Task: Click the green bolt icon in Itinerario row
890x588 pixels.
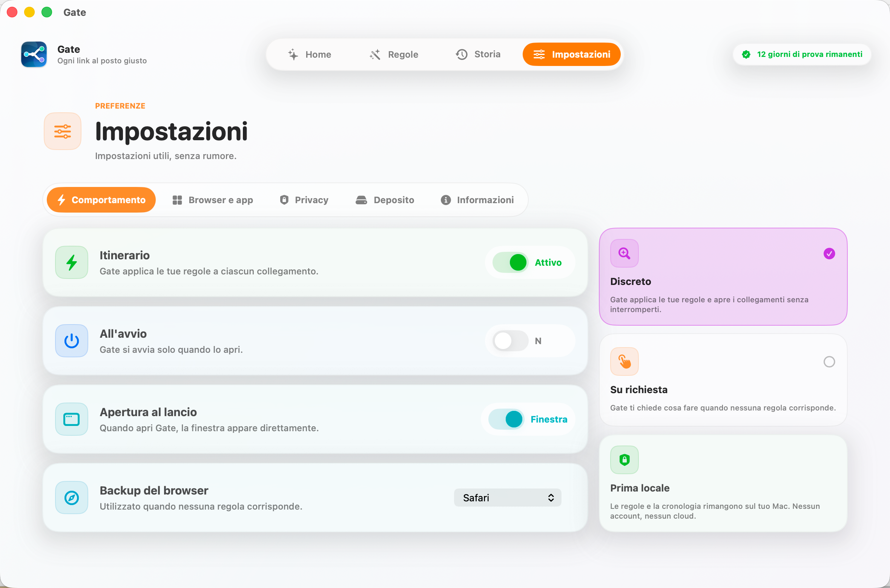Action: pos(72,262)
